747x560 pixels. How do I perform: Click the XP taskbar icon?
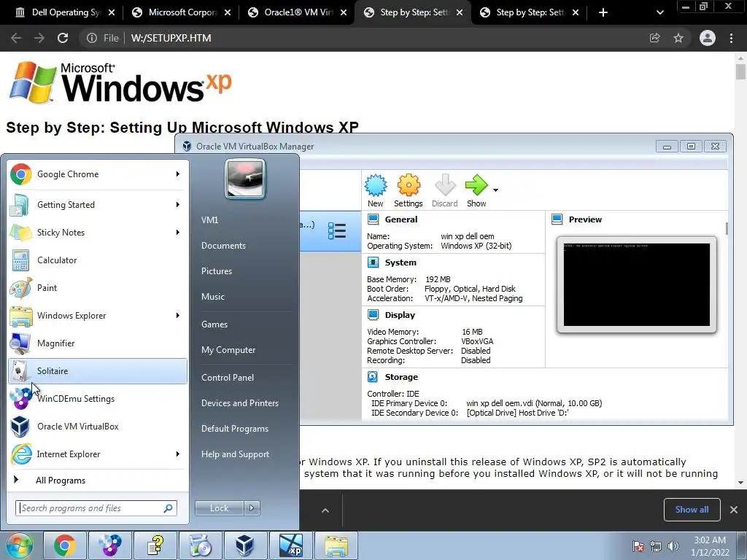[x=290, y=545]
